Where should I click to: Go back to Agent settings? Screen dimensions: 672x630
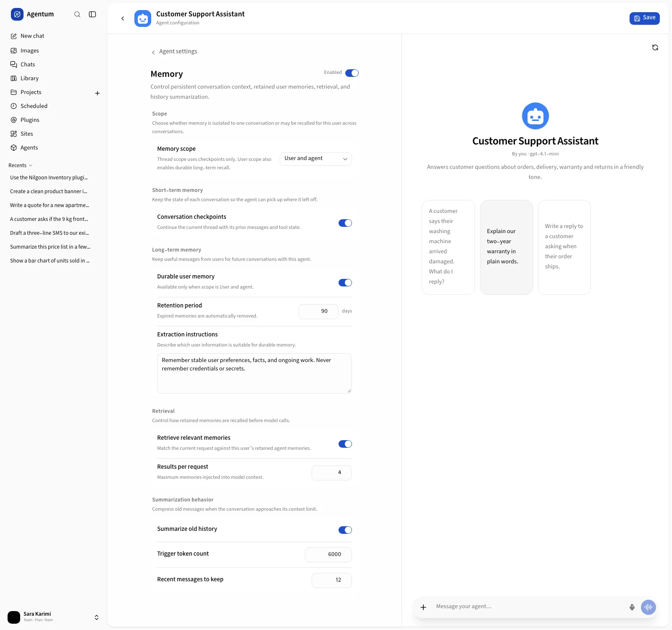[x=174, y=52]
